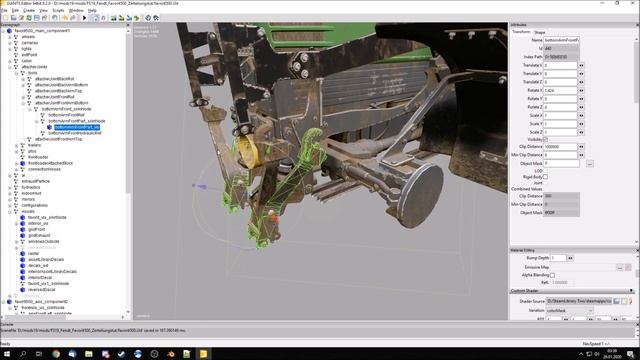The image size is (640, 360).
Task: Click the highlighted select-mode icon next to Play
Action: click(x=95, y=18)
